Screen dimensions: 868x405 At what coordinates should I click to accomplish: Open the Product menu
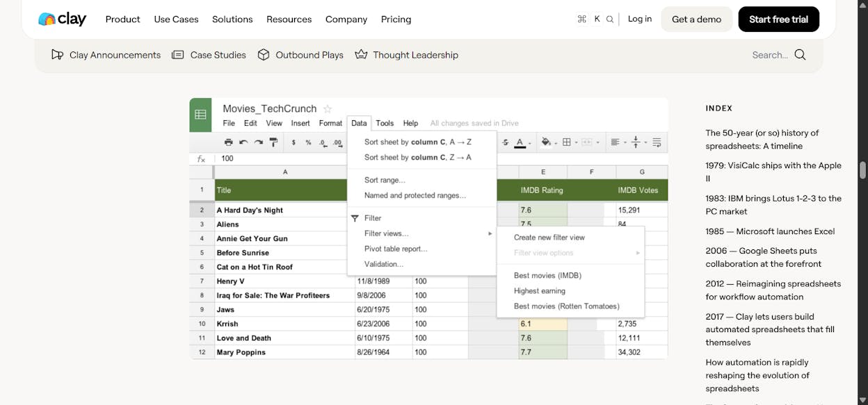123,19
